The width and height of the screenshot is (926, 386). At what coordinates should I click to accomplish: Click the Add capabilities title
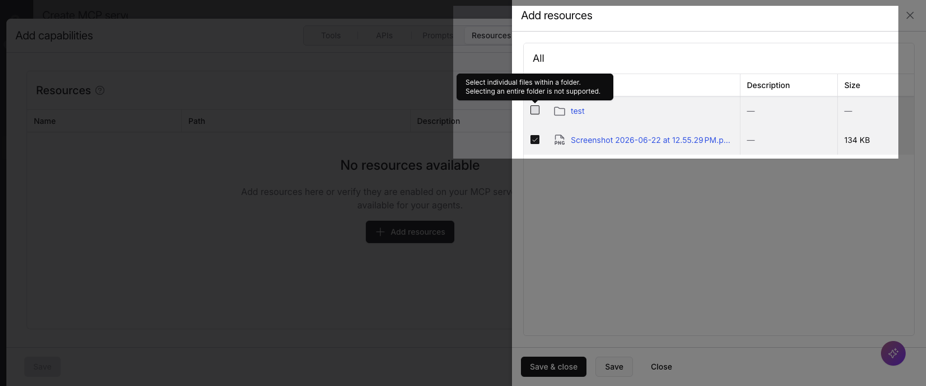point(54,35)
